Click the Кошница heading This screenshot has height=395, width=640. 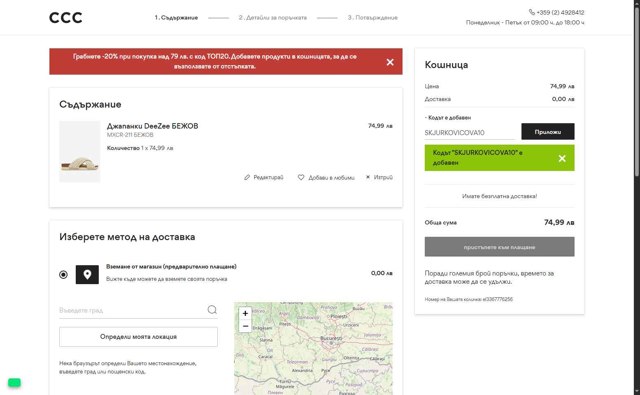click(446, 65)
